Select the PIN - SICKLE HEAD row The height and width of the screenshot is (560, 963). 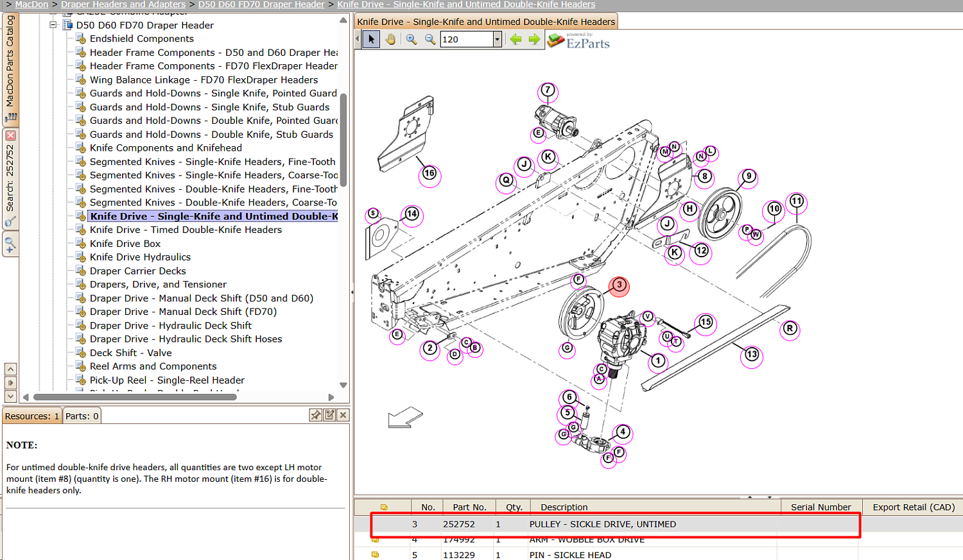point(658,555)
